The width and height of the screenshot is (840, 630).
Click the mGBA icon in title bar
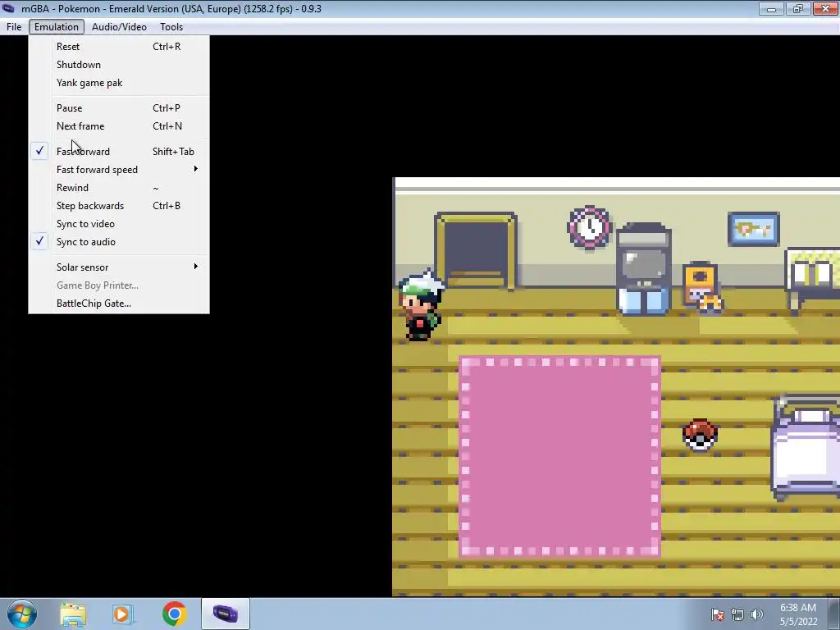tap(8, 8)
